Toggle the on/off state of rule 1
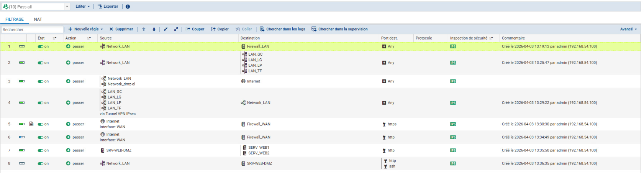This screenshot has width=644, height=173. coord(40,46)
